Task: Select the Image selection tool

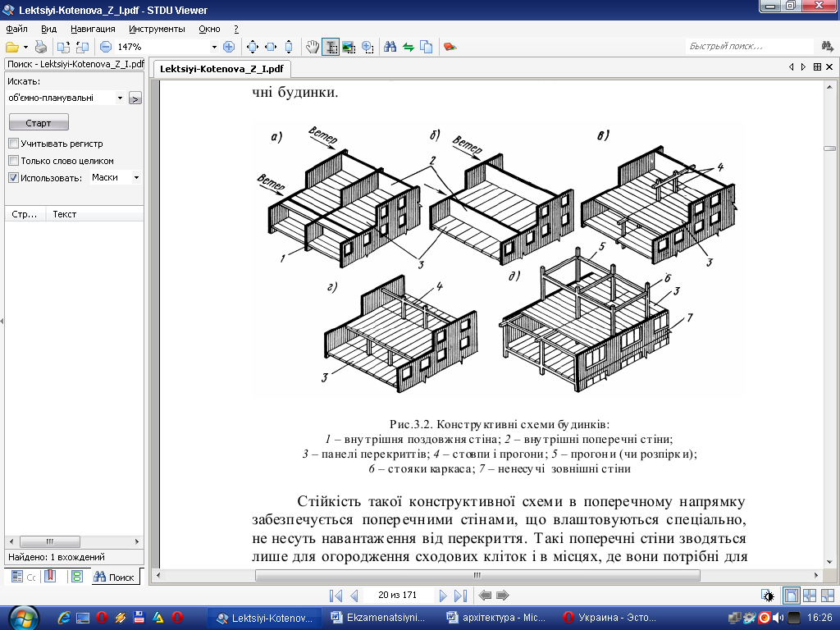Action: pos(349,47)
